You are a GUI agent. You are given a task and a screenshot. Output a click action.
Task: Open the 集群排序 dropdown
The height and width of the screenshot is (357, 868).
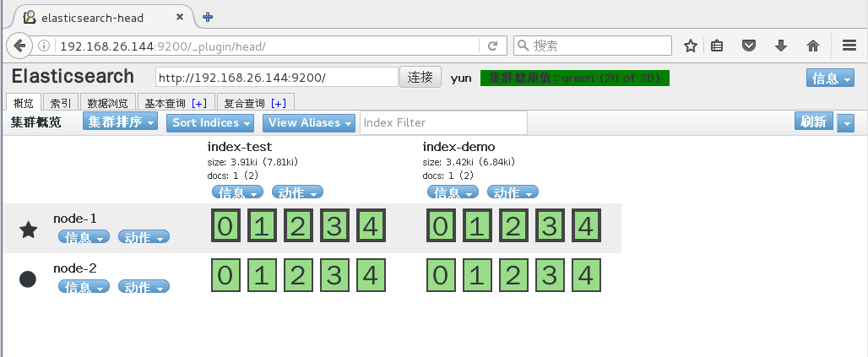(120, 122)
